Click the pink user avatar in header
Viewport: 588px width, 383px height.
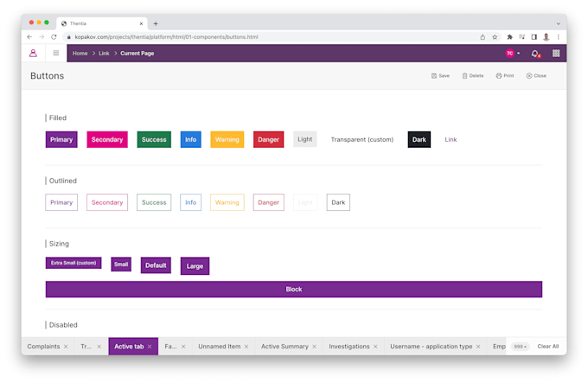click(509, 54)
